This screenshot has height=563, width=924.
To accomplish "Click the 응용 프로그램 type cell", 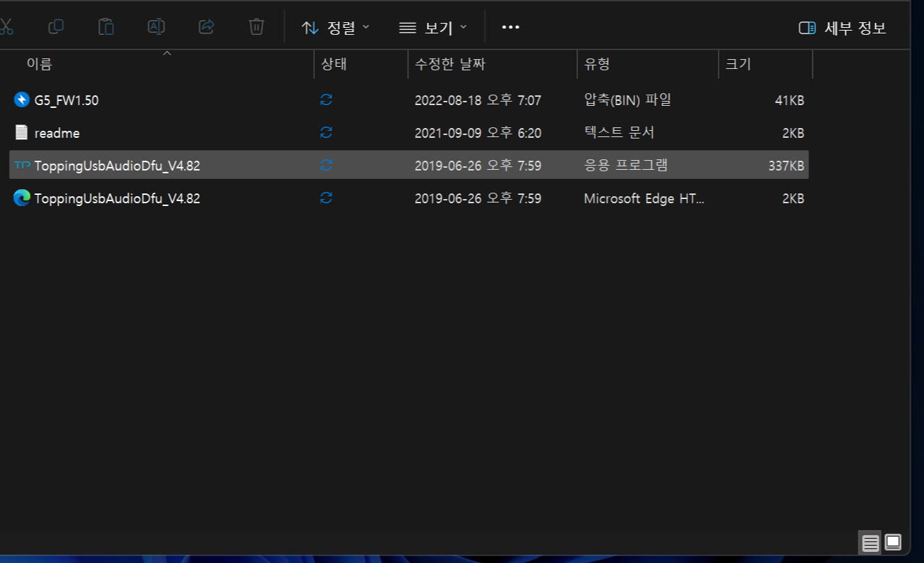I will pyautogui.click(x=625, y=165).
